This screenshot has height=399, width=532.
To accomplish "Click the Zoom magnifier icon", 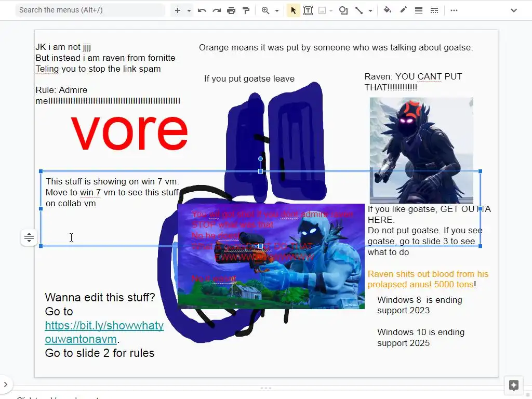I will click(265, 10).
